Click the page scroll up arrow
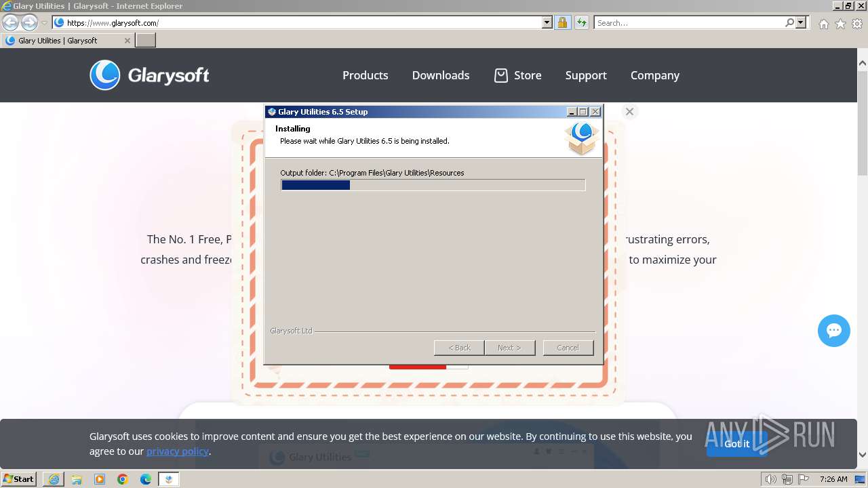This screenshot has height=488, width=868. 863,64
